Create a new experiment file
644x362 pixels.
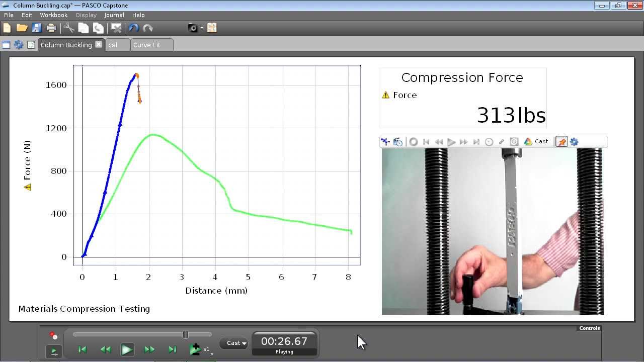(x=7, y=28)
